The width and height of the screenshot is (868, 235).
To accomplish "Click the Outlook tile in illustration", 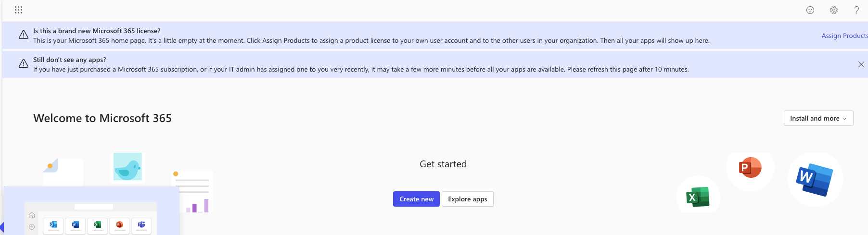I will click(x=53, y=225).
